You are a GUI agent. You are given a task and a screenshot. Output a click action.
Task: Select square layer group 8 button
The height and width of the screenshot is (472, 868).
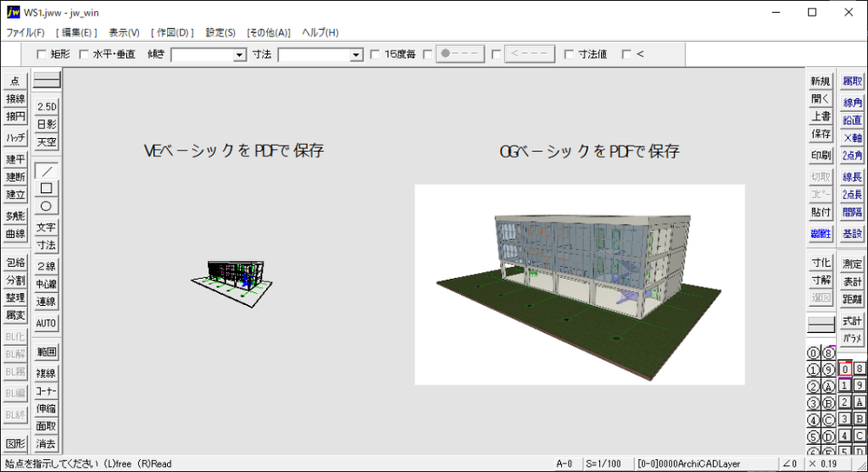pos(859,369)
